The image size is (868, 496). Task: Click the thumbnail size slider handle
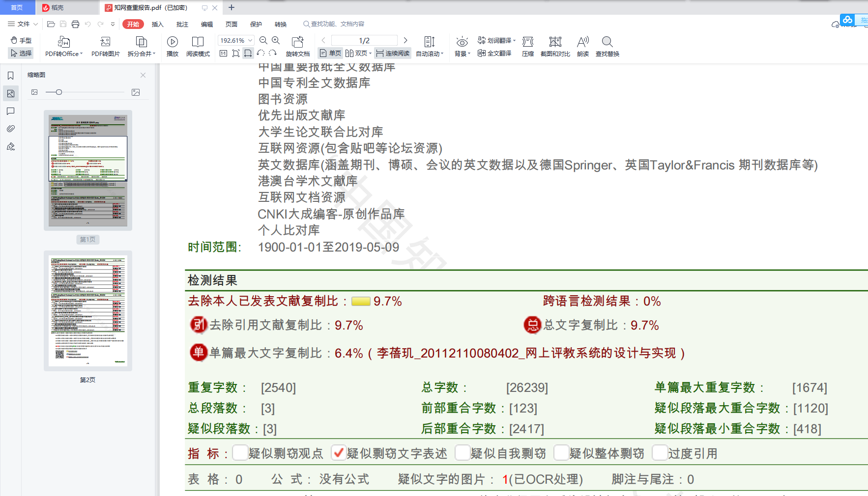(59, 92)
